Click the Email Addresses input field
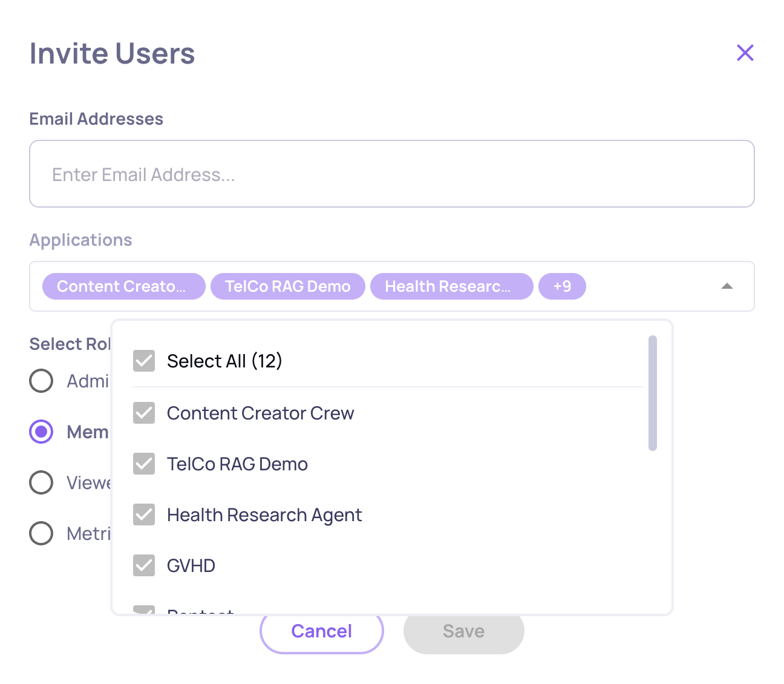The image size is (784, 684). 391,174
